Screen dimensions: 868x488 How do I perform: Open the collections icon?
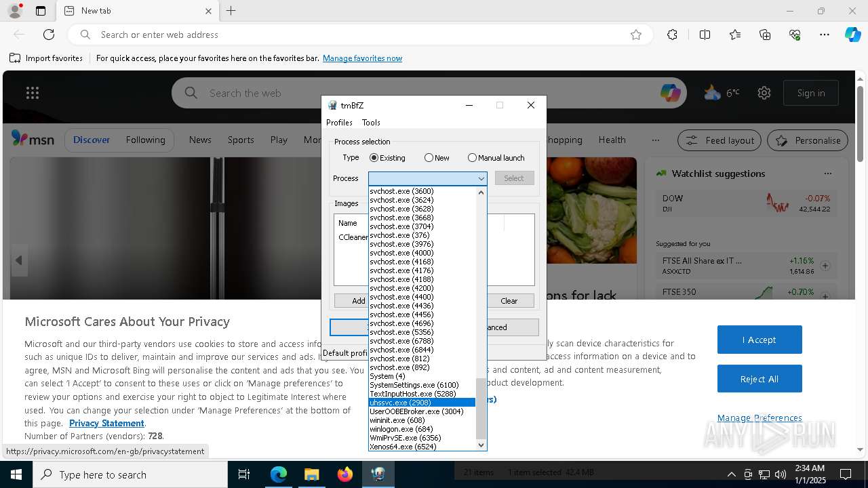pos(765,35)
